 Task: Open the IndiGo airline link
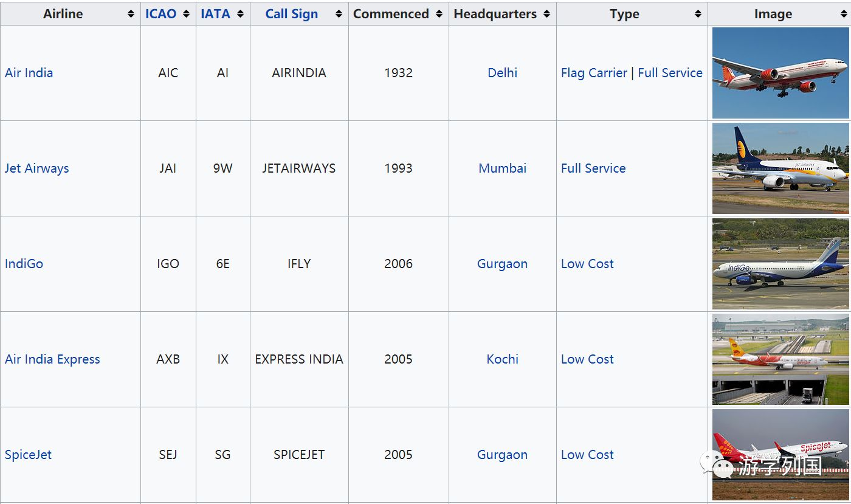coord(24,264)
